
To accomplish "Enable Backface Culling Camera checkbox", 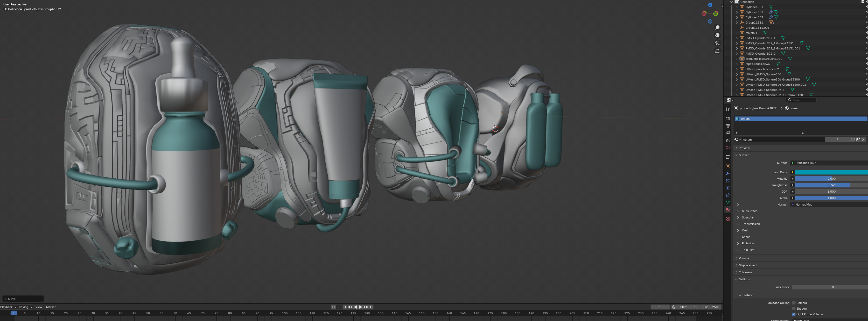I will coord(794,303).
